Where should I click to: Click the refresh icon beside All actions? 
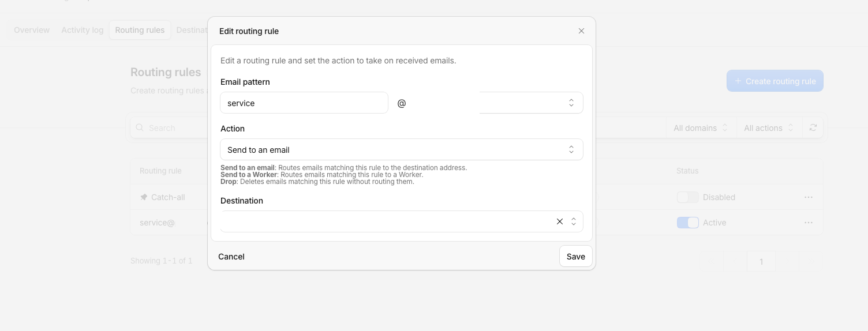pos(813,128)
